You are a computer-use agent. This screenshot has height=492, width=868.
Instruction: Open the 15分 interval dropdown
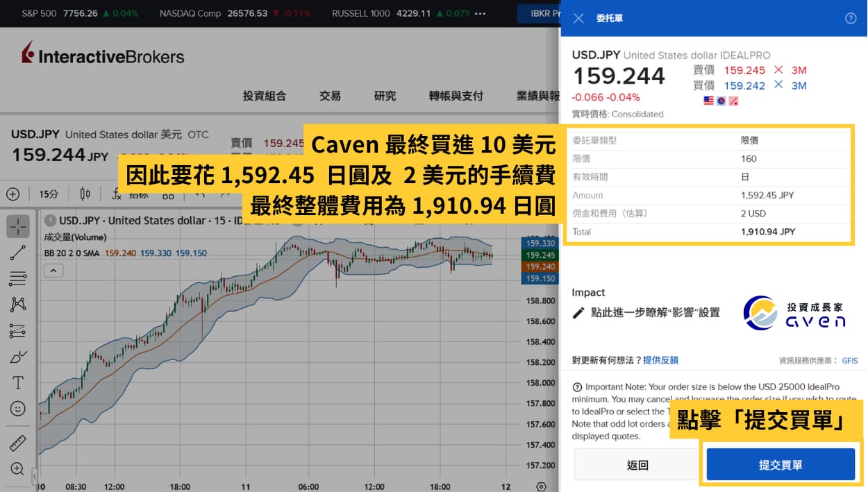(x=49, y=194)
